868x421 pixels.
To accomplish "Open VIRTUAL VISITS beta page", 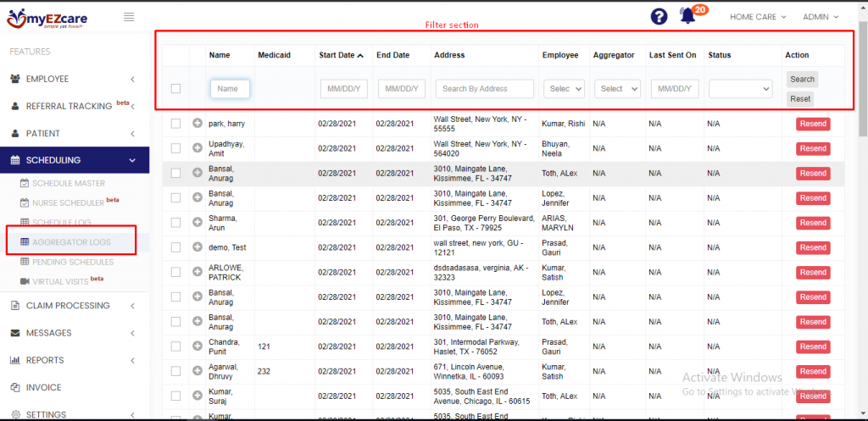I will pyautogui.click(x=61, y=281).
